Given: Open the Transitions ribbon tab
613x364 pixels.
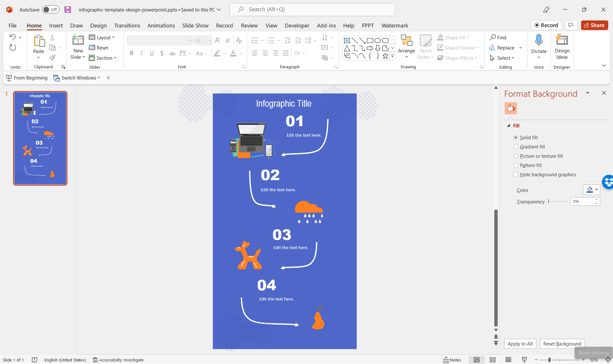Looking at the screenshot, I should [127, 26].
